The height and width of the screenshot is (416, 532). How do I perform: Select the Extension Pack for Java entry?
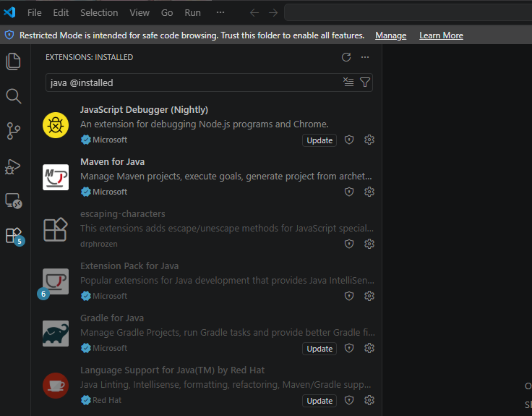tap(207, 281)
